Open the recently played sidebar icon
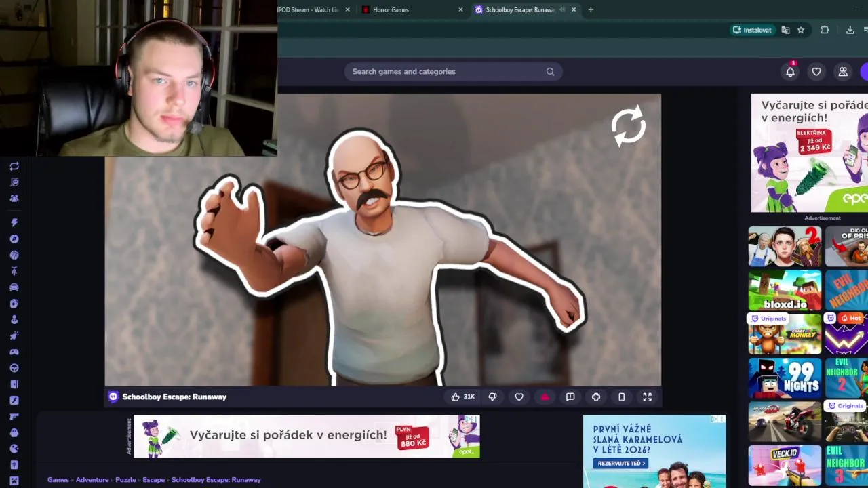Screen dimensions: 868x488 (14, 166)
